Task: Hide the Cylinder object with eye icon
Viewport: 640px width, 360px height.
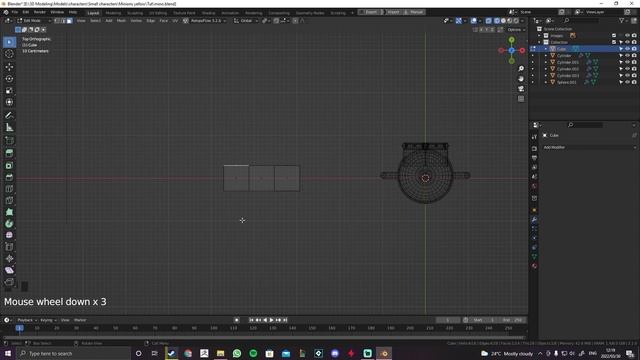Action: [x=627, y=56]
